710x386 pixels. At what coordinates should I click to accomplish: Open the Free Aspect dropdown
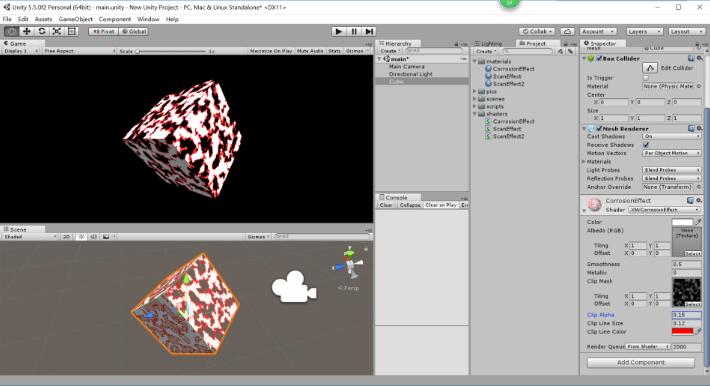coord(79,51)
